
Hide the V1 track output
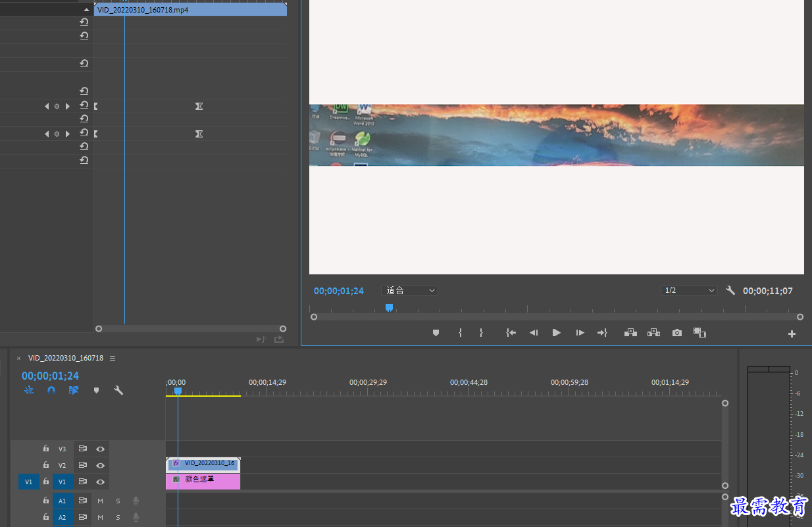coord(101,482)
